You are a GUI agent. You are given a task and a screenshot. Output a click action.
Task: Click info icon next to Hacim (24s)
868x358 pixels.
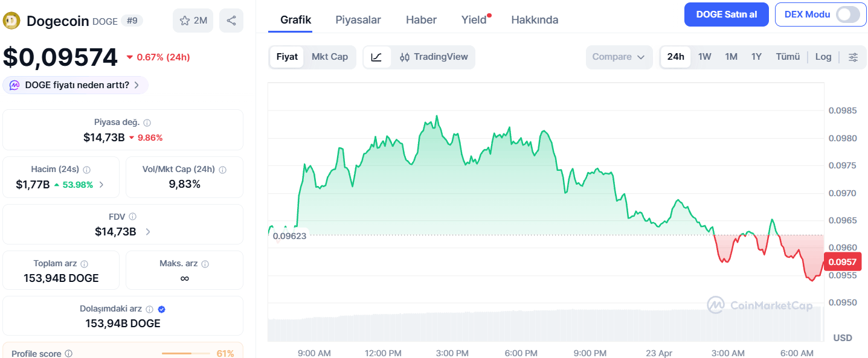pyautogui.click(x=86, y=170)
